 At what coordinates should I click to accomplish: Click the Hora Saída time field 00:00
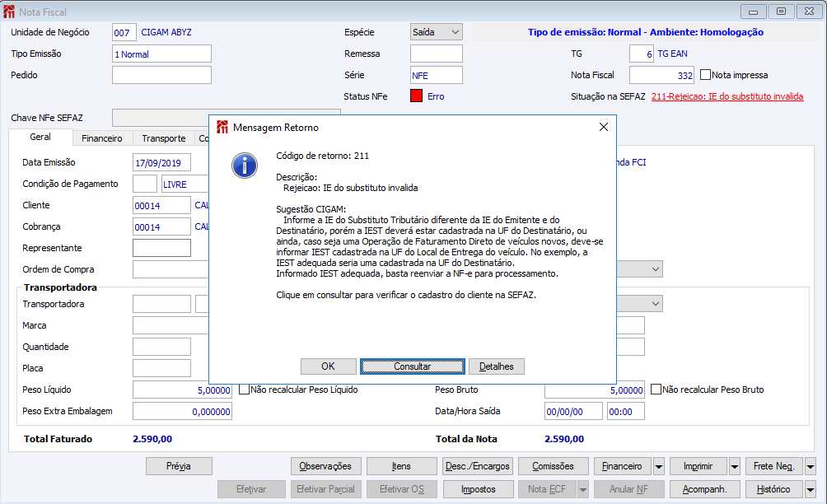coord(625,411)
